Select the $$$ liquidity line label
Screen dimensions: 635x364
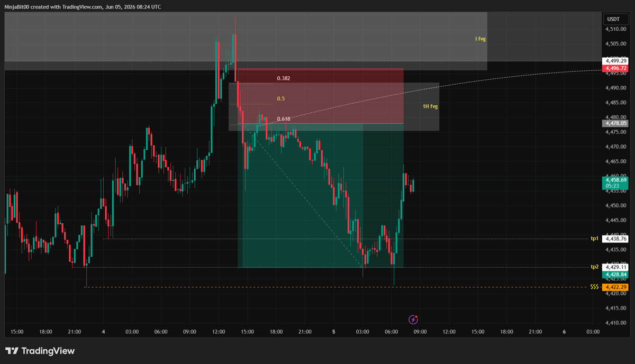tap(594, 287)
